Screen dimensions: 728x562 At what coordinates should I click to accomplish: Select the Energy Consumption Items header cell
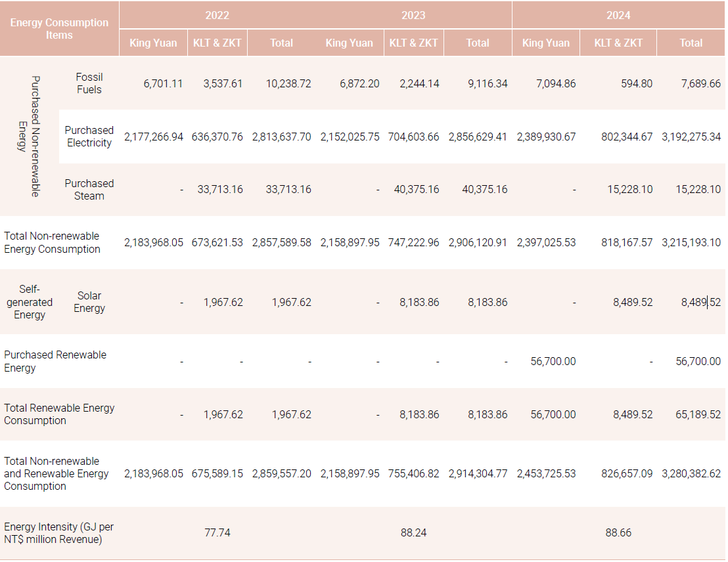pos(59,28)
